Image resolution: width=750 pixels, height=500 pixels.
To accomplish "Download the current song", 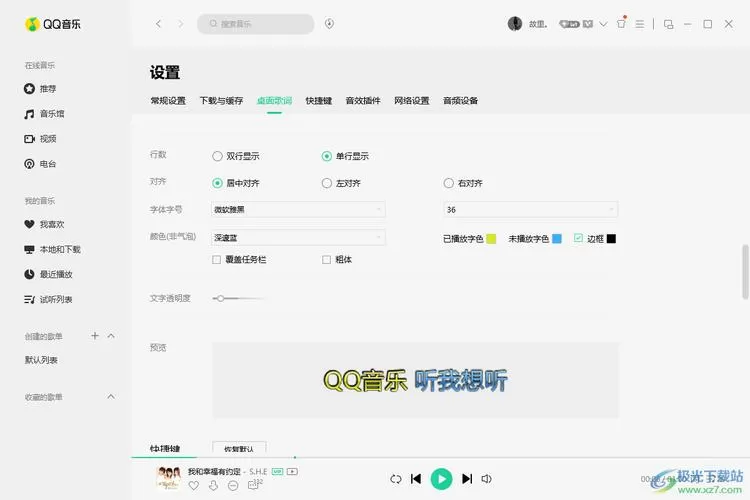I will pyautogui.click(x=213, y=486).
